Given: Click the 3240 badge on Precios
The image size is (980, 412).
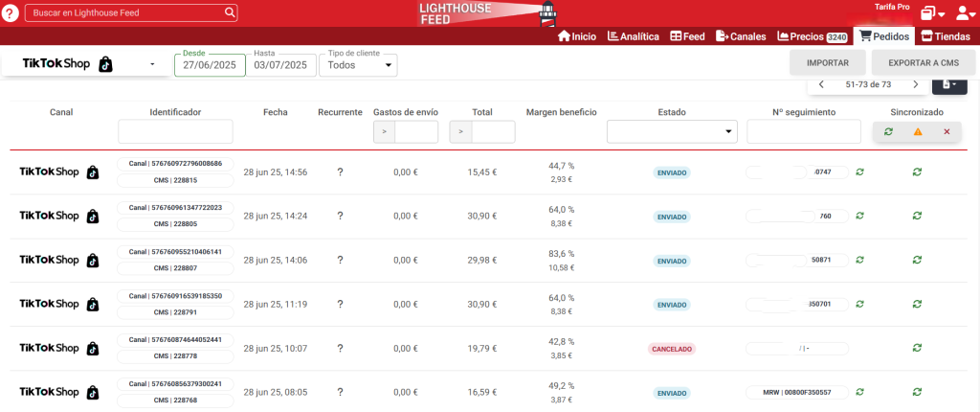Looking at the screenshot, I should pos(836,37).
